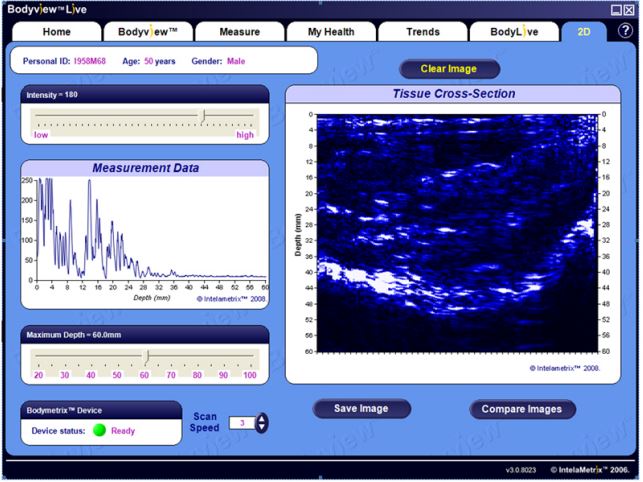Open the Bodyview tab

coord(148,32)
